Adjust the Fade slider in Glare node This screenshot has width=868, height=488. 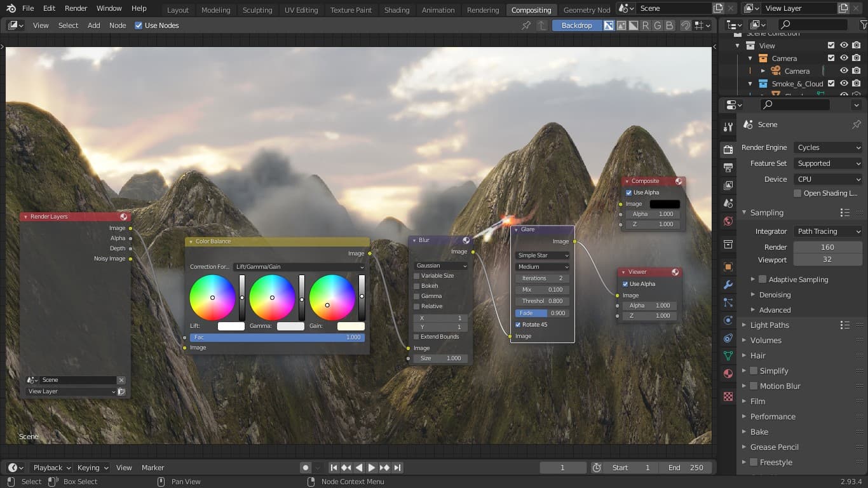542,313
